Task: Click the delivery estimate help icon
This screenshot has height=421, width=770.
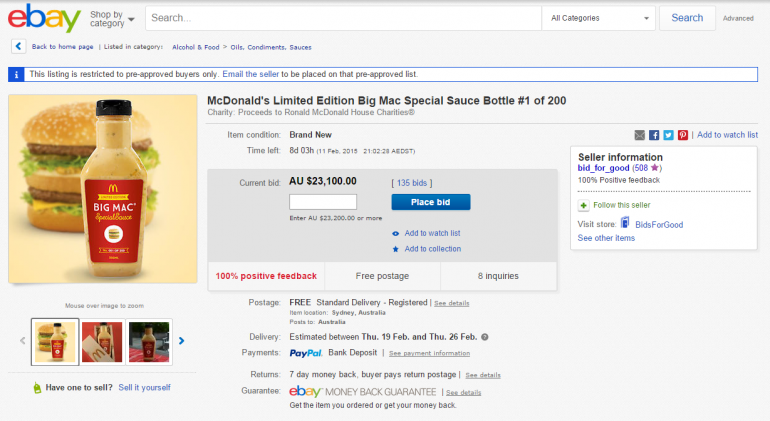Action: click(x=485, y=337)
